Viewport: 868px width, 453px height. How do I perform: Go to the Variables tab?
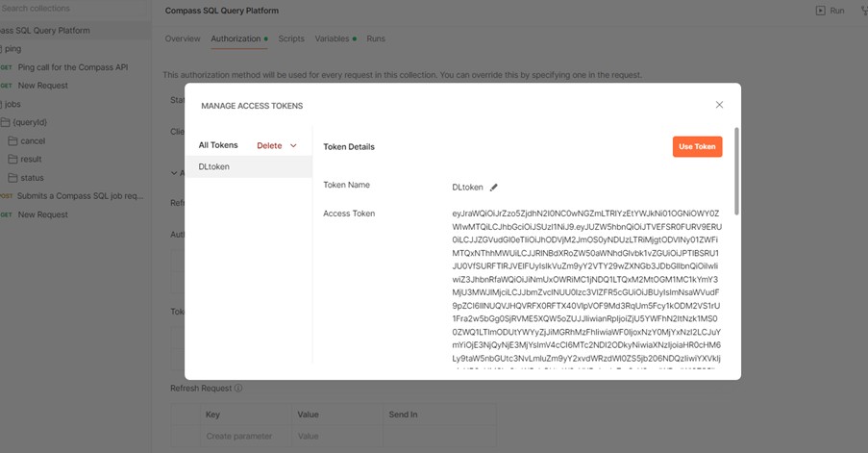tap(333, 39)
